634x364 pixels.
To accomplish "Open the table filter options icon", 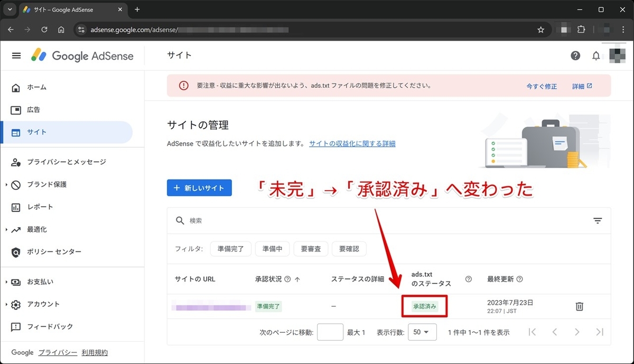I will (598, 220).
